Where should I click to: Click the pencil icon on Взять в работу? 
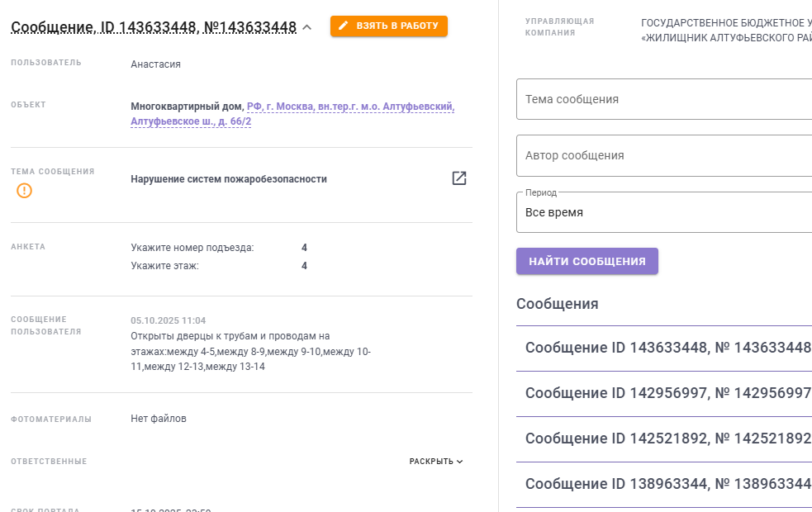tap(344, 26)
